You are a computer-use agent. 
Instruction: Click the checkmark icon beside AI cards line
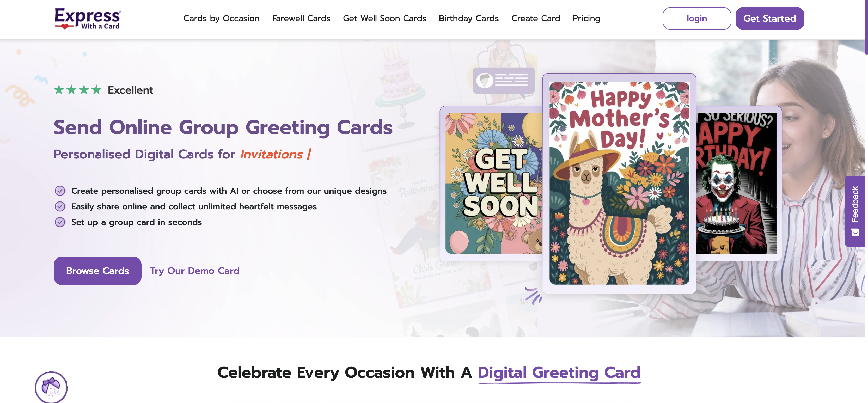click(60, 191)
